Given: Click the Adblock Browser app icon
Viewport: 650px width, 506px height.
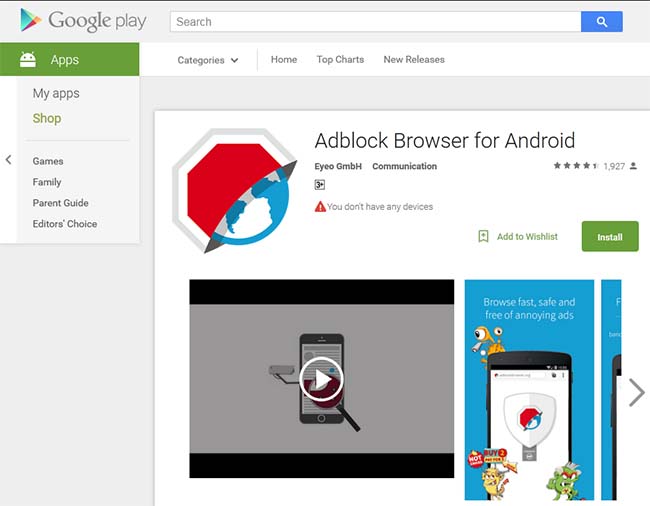Looking at the screenshot, I should 235,190.
